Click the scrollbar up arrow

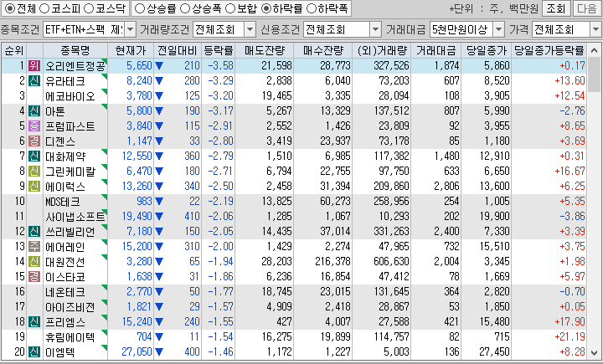(594, 50)
